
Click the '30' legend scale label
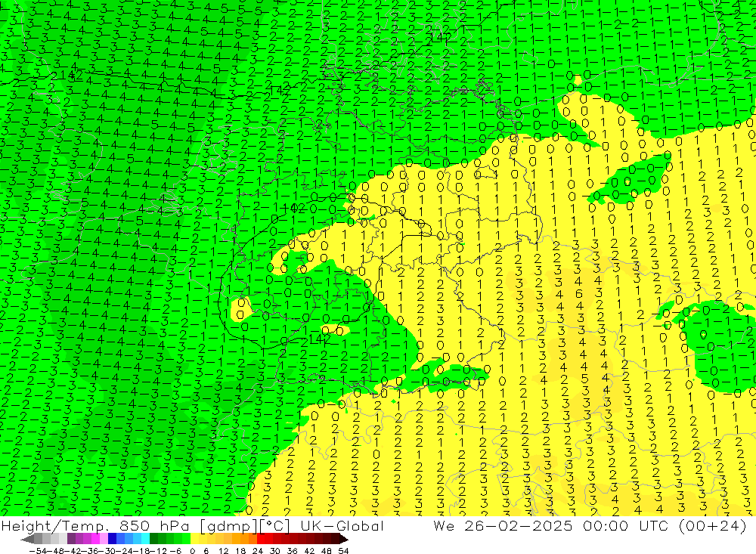click(275, 551)
